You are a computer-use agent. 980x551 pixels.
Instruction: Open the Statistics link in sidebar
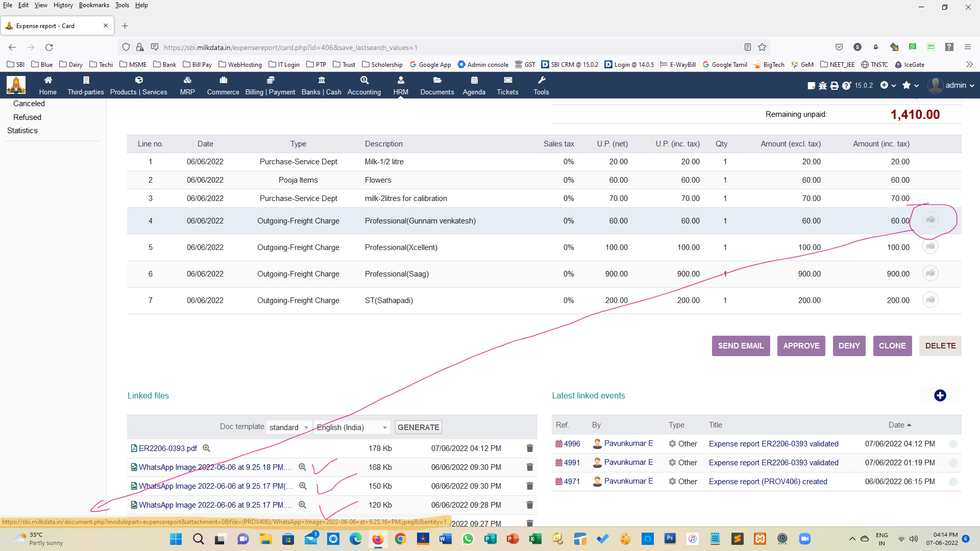pos(22,131)
